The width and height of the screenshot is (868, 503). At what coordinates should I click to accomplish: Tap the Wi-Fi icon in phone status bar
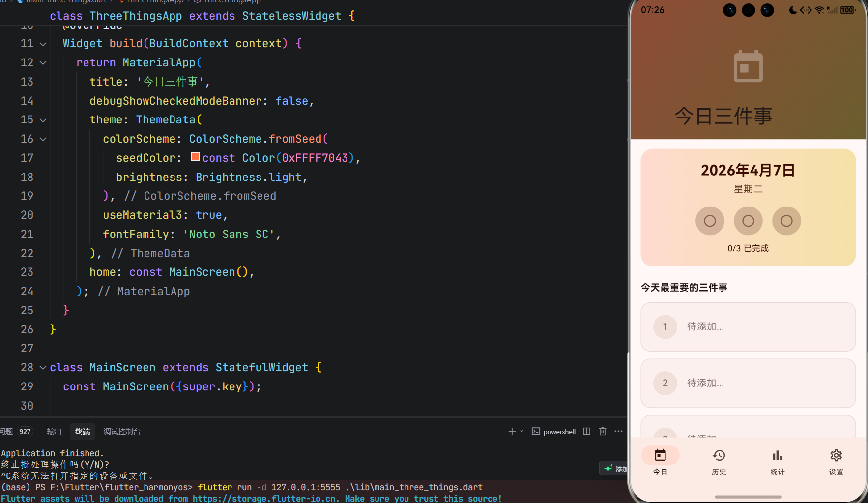point(819,10)
